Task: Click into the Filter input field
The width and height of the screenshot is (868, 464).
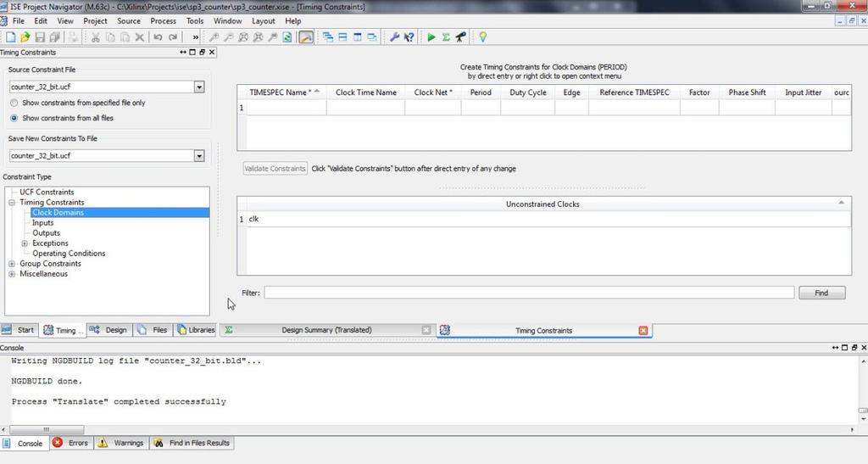Action: 529,293
